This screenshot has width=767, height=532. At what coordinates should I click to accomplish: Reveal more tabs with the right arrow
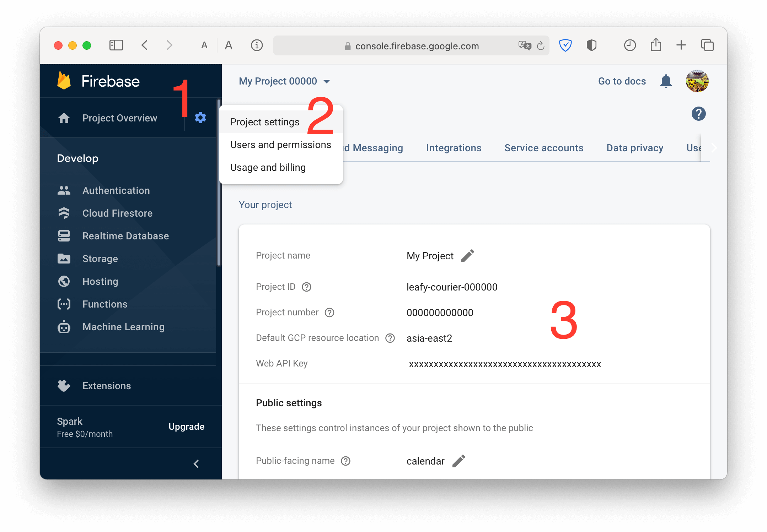[x=713, y=148]
